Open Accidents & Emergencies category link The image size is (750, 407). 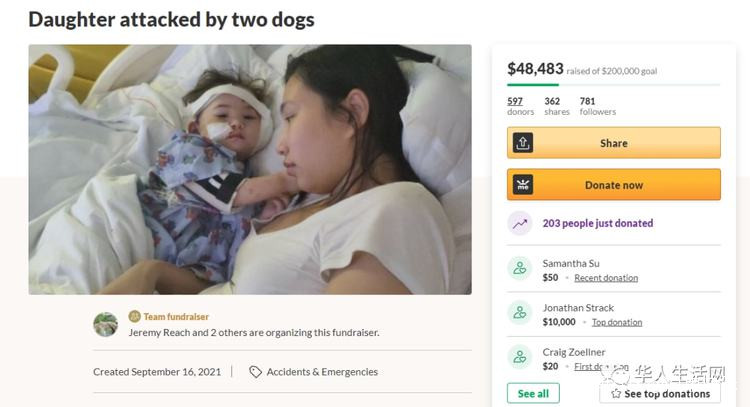click(322, 372)
